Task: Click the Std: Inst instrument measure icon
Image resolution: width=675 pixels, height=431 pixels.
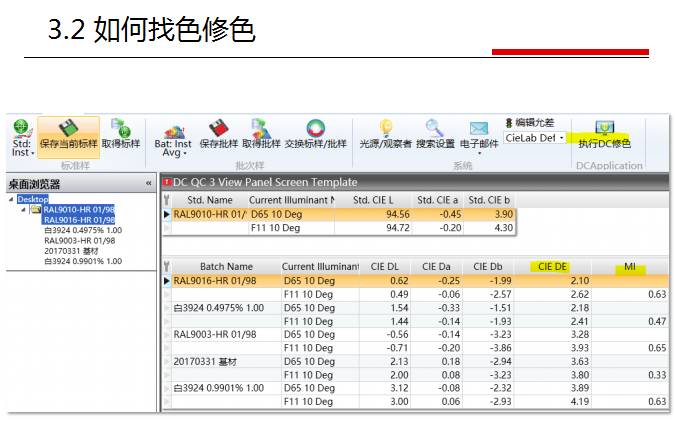Action: click(21, 131)
